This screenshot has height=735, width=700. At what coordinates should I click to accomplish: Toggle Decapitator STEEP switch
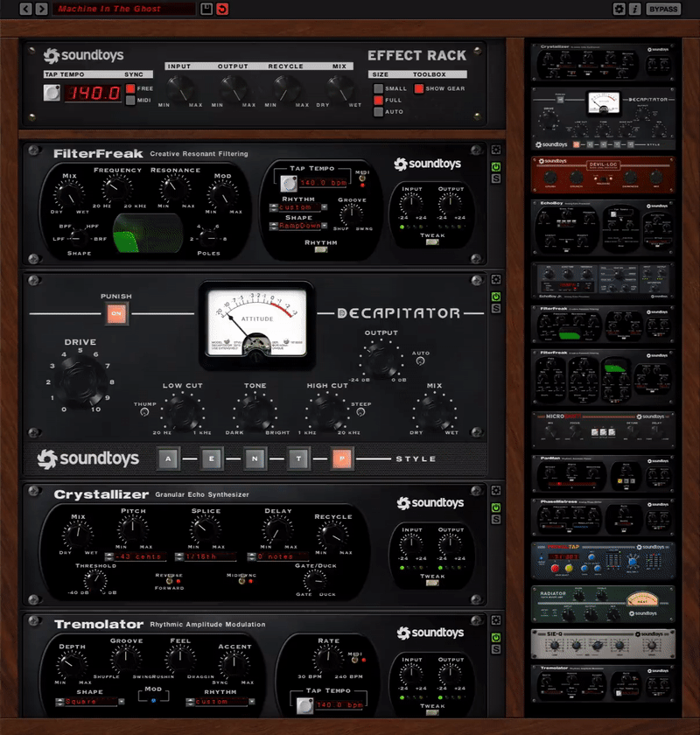tap(360, 412)
